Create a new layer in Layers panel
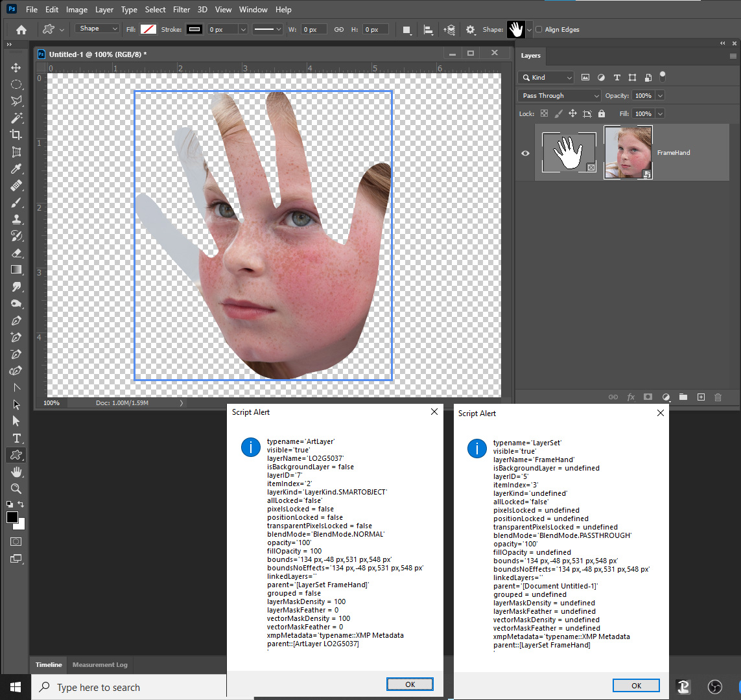 701,397
